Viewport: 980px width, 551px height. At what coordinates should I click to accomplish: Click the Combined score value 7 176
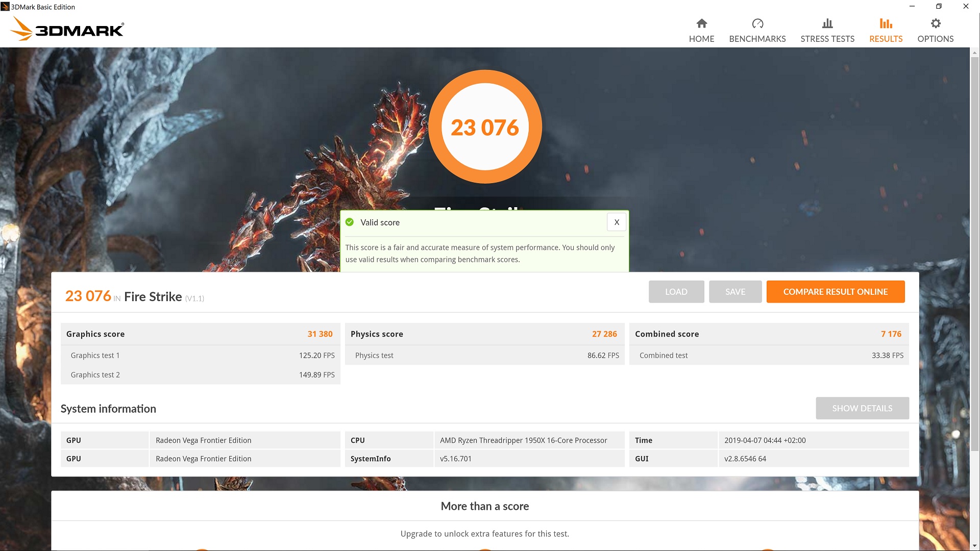tap(891, 334)
